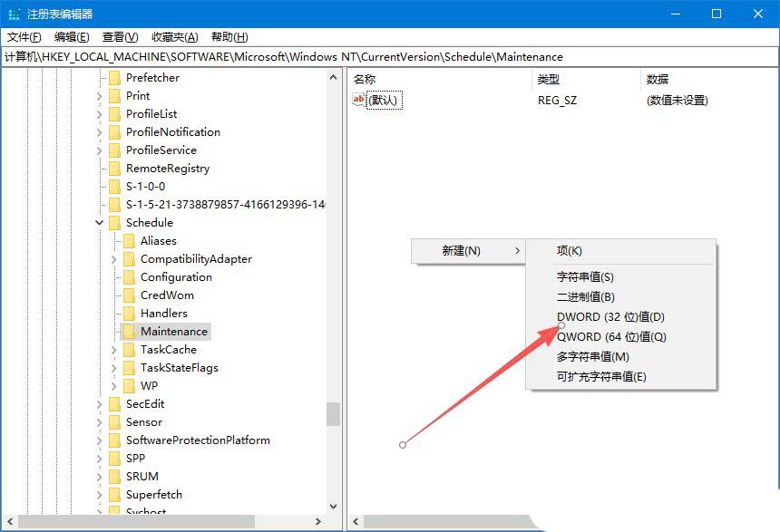
Task: Click the CredWom folder icon
Action: (129, 295)
